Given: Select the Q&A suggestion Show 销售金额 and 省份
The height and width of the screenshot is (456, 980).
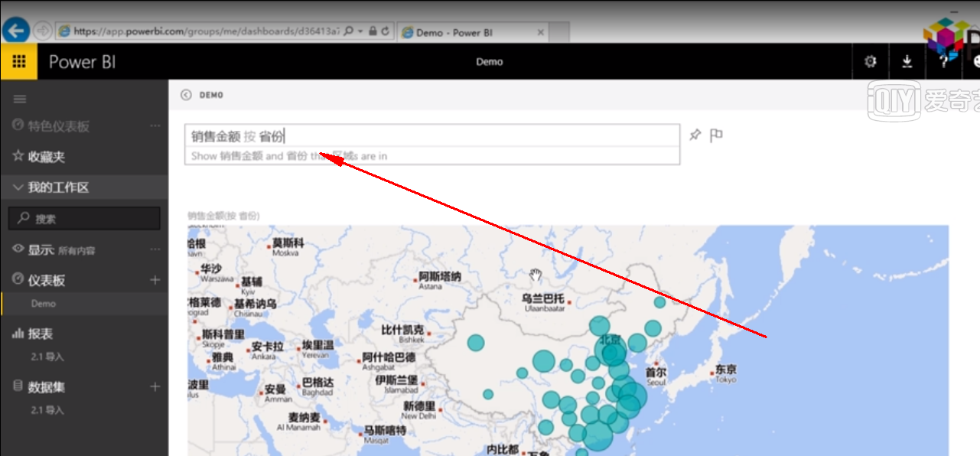Looking at the screenshot, I should coord(432,155).
